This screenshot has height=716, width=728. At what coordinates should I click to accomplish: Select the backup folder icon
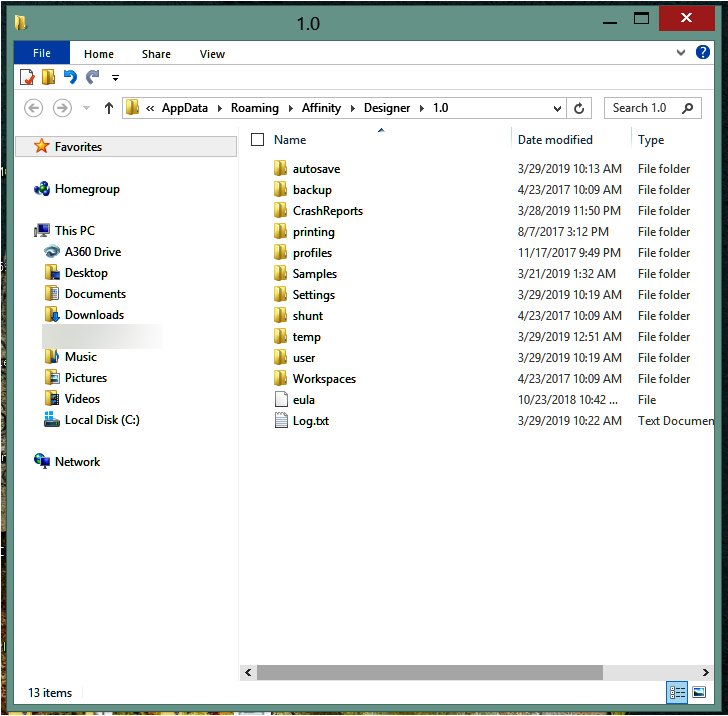click(x=280, y=189)
